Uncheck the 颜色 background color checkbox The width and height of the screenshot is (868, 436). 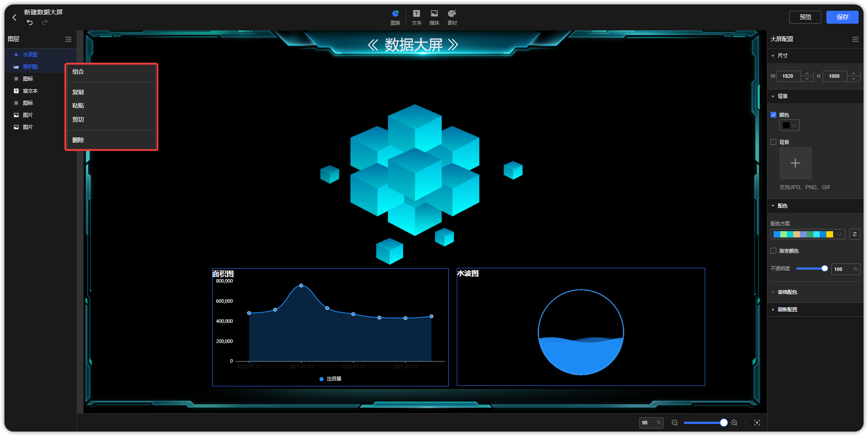[774, 115]
